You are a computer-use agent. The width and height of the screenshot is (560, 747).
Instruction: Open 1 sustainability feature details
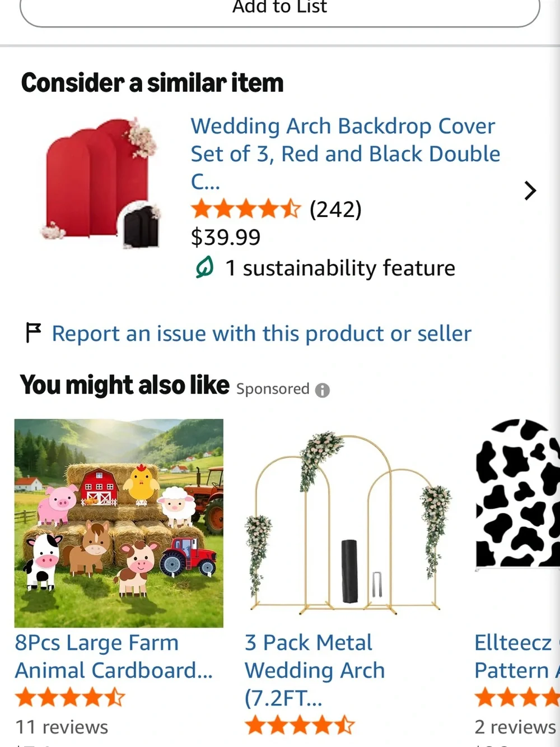340,268
